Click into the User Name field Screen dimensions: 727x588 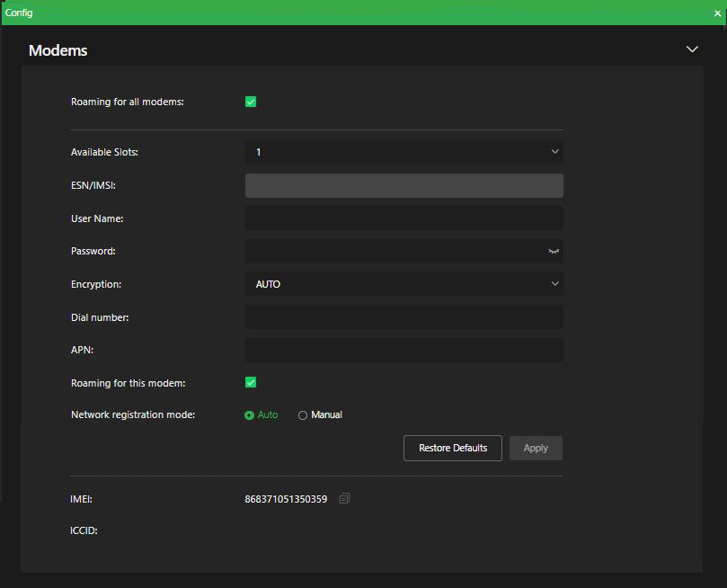[x=403, y=218]
